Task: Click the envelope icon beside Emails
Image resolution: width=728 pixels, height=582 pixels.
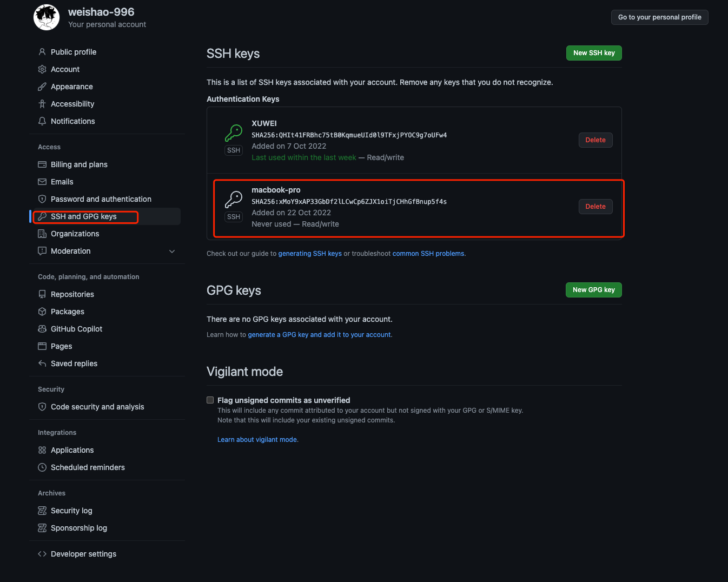Action: [x=42, y=182]
